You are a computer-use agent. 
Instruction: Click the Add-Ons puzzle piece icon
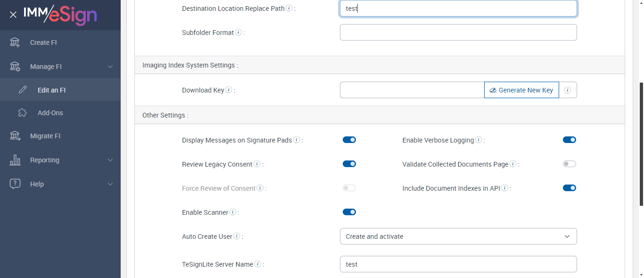tap(22, 113)
